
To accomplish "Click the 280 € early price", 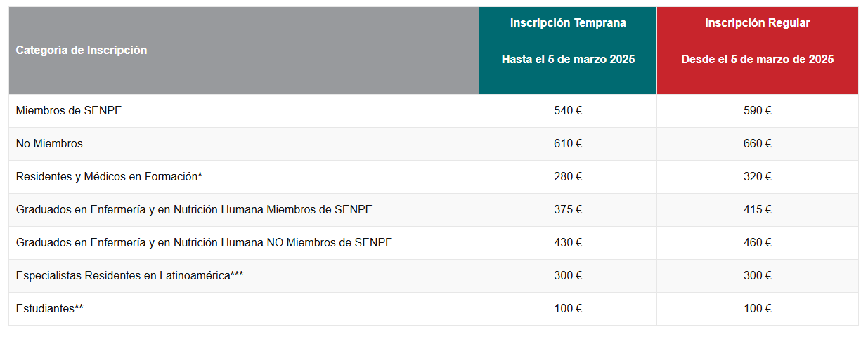I will (x=568, y=177).
